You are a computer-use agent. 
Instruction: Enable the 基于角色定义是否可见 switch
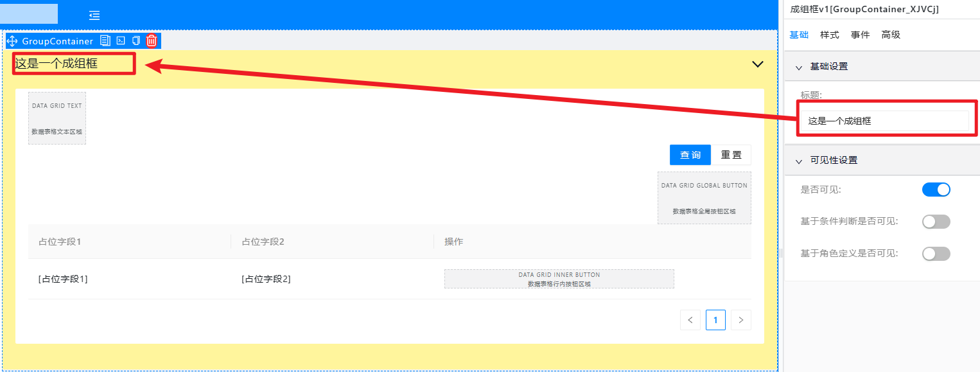tap(936, 254)
